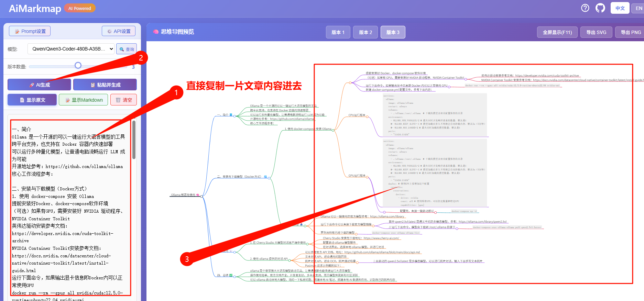Focus the article text input area
644x301 pixels.
[70, 208]
